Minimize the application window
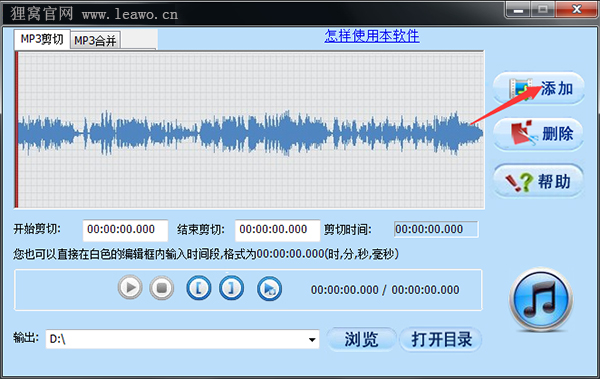600x379 pixels. (x=518, y=10)
